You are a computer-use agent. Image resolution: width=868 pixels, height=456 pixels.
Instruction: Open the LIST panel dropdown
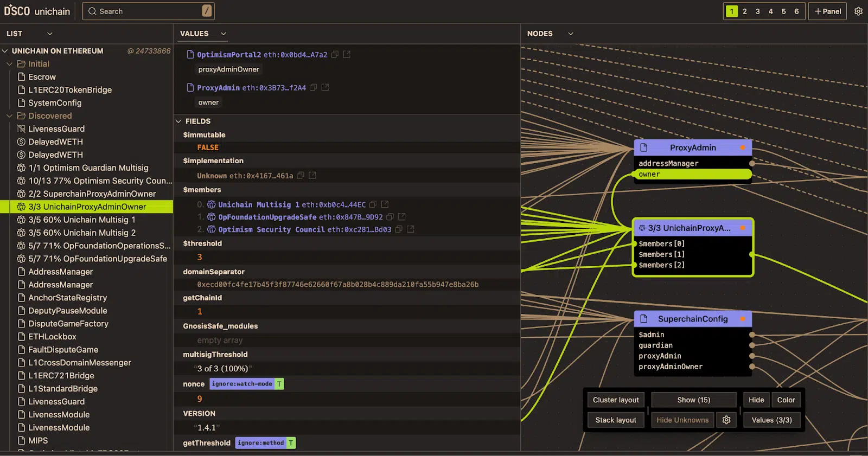click(50, 34)
